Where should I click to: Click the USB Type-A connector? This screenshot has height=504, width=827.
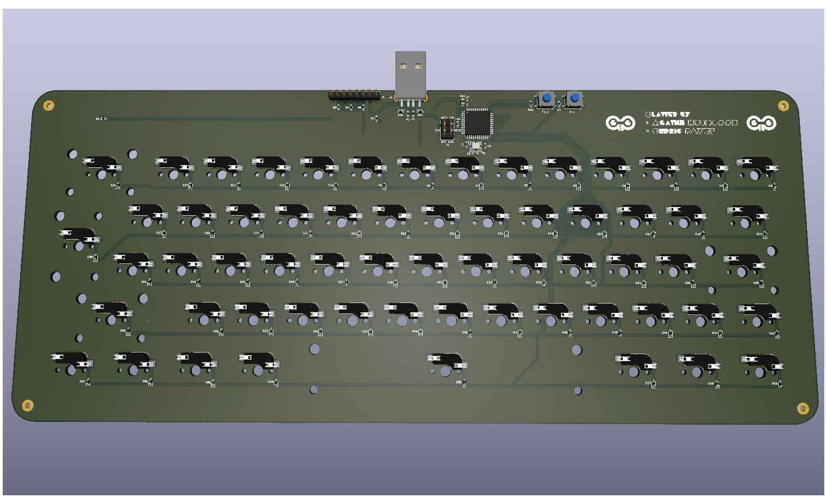pos(410,75)
